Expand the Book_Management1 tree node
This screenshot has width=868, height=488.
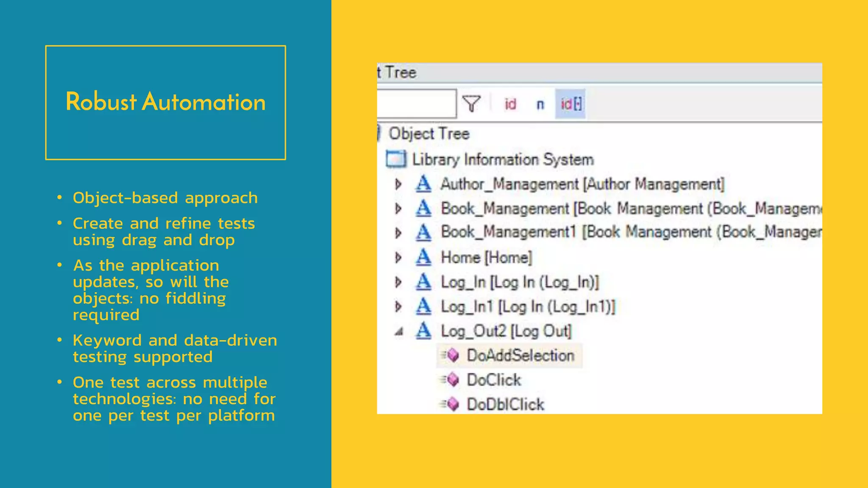pos(398,233)
